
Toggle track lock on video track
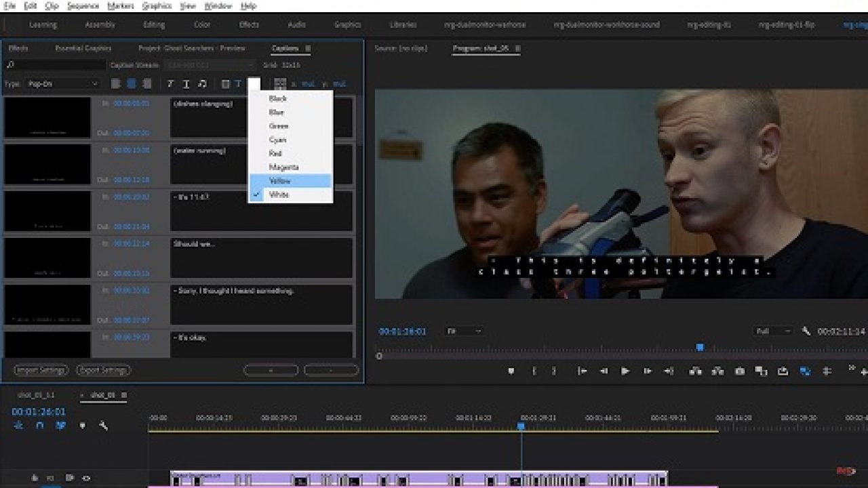[34, 478]
